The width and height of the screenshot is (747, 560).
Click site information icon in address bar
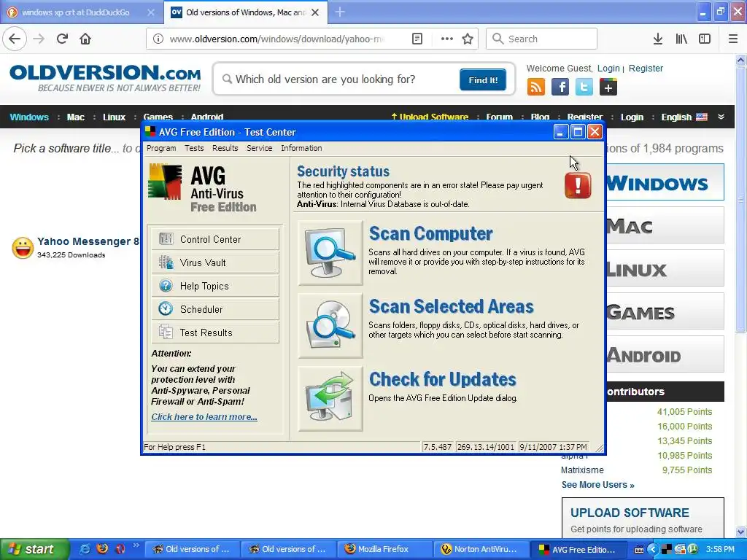point(158,39)
